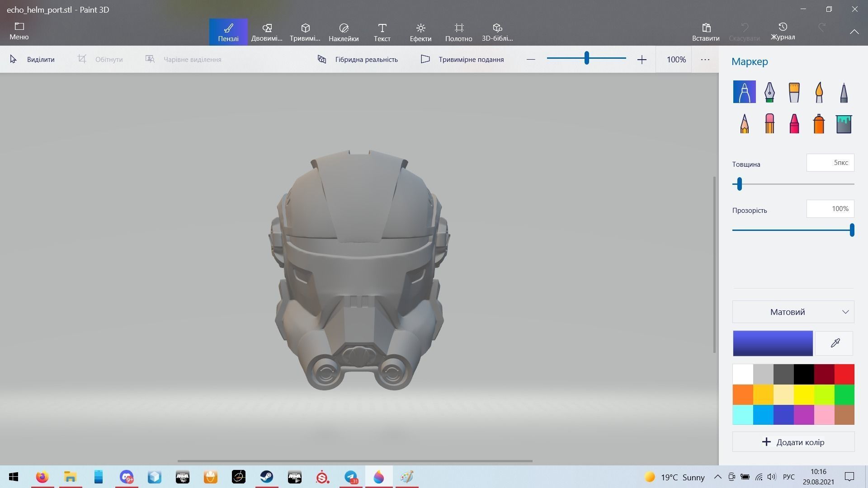The width and height of the screenshot is (868, 488).
Task: Click the canvas vertical scrollbar
Action: [714, 264]
